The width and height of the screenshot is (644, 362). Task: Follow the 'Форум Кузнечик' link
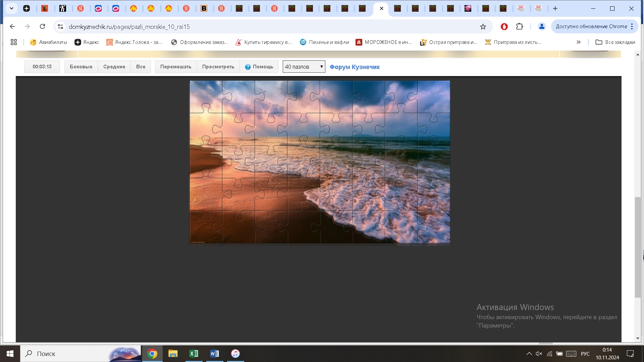point(355,67)
